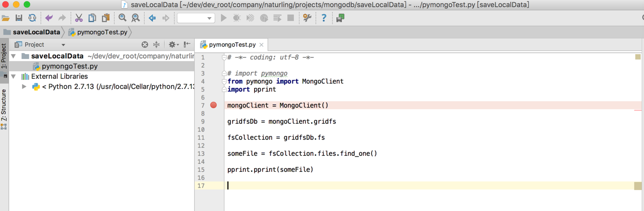Click the inspection status indicator atop editor scrollbar

638,57
